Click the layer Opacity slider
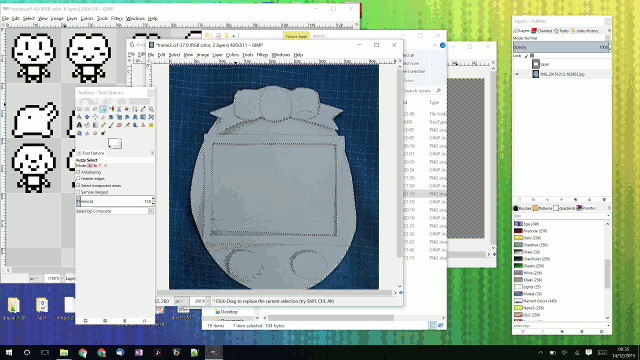Viewport: 640px width, 360px height. [561, 47]
